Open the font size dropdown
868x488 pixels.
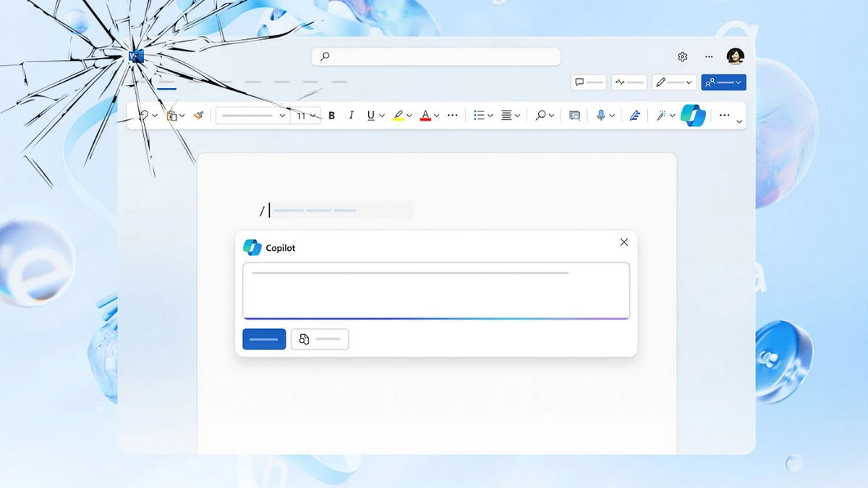pyautogui.click(x=312, y=115)
